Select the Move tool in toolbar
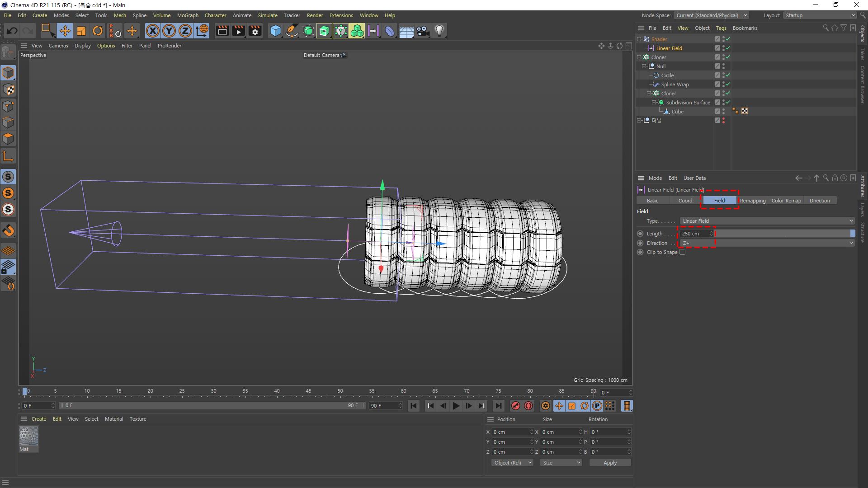868x488 pixels. click(65, 31)
